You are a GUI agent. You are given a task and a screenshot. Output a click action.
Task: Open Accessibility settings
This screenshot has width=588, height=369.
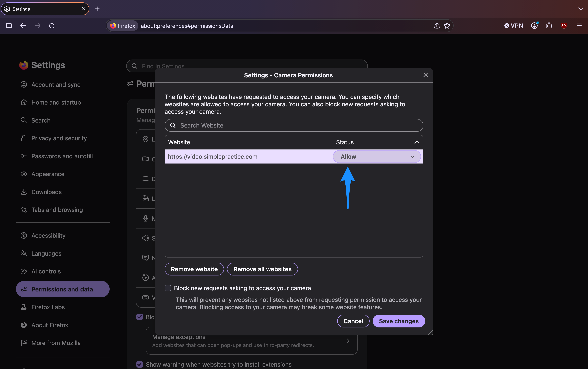[x=63, y=235]
